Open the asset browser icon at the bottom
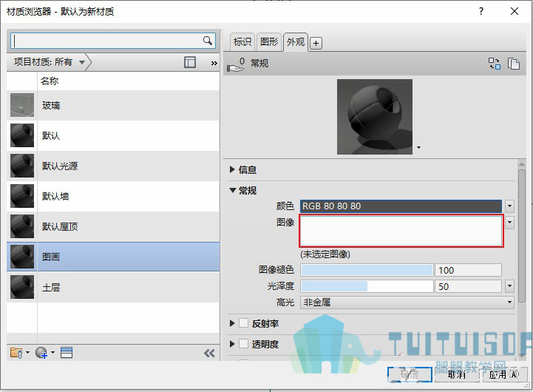 (x=67, y=353)
